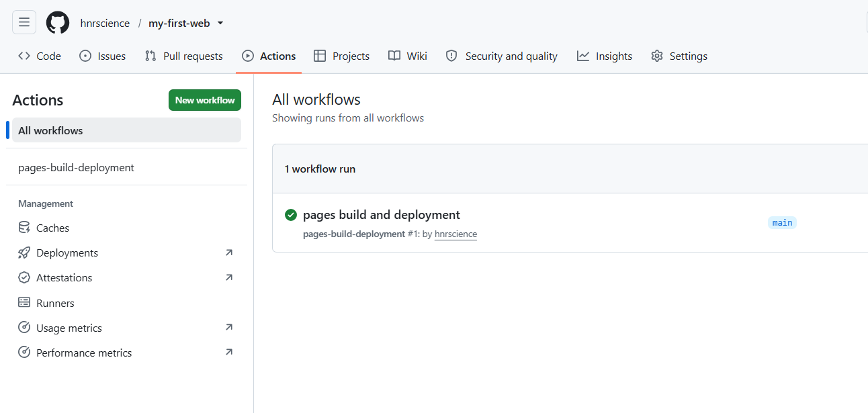The image size is (868, 413).
Task: Click the external arrow next to Performance metrics
Action: pyautogui.click(x=229, y=352)
